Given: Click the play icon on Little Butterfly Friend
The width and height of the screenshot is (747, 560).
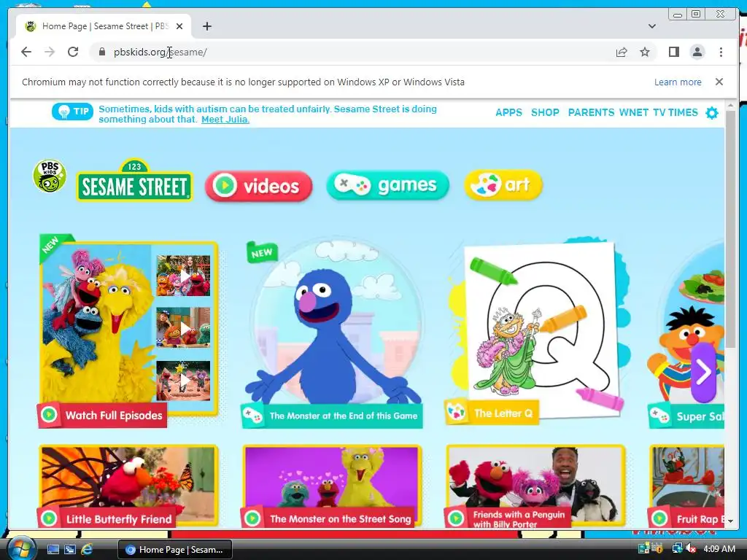Looking at the screenshot, I should (x=49, y=518).
